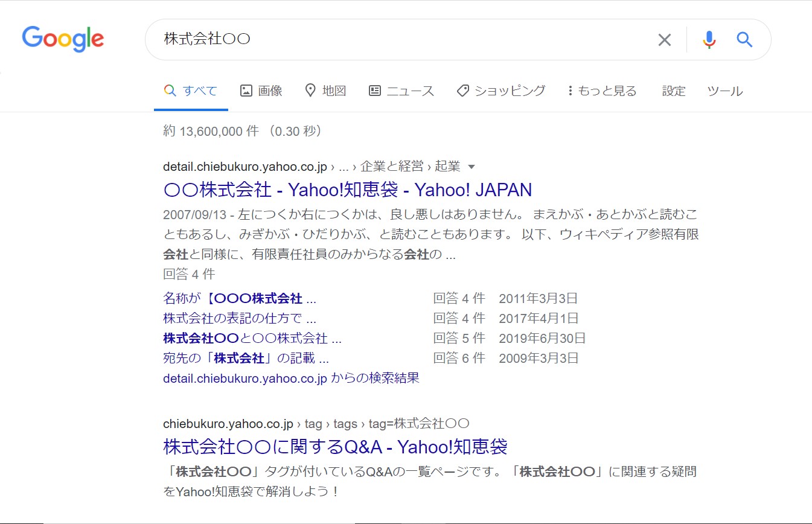This screenshot has height=524, width=812.
Task: Click the Google logo
Action: [63, 39]
